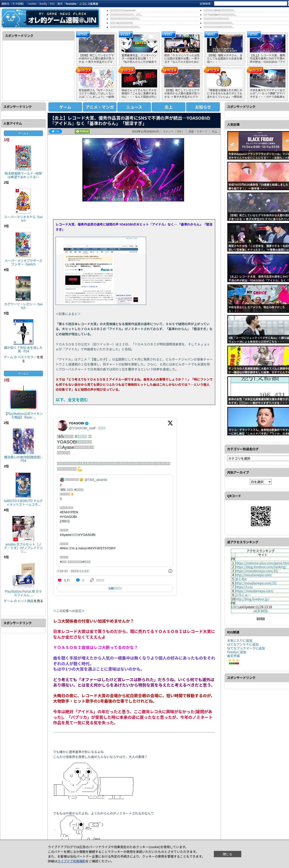Viewport: 289px width, 868px height.
Task: Click the 楽天市場 link
Action: pos(233,656)
